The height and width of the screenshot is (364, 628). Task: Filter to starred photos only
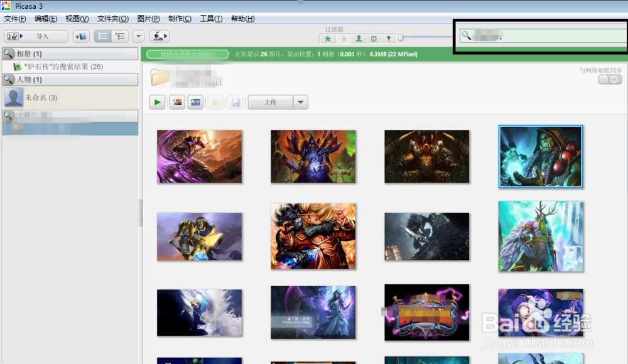click(328, 38)
